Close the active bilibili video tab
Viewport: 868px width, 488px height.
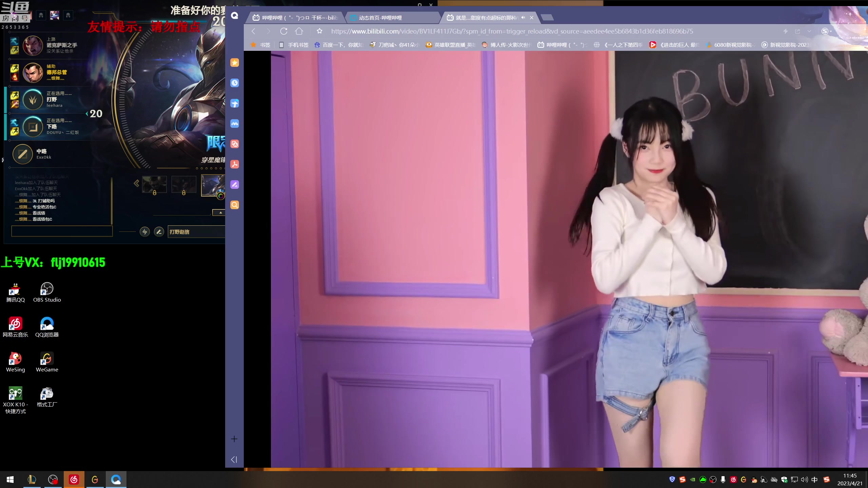click(532, 18)
